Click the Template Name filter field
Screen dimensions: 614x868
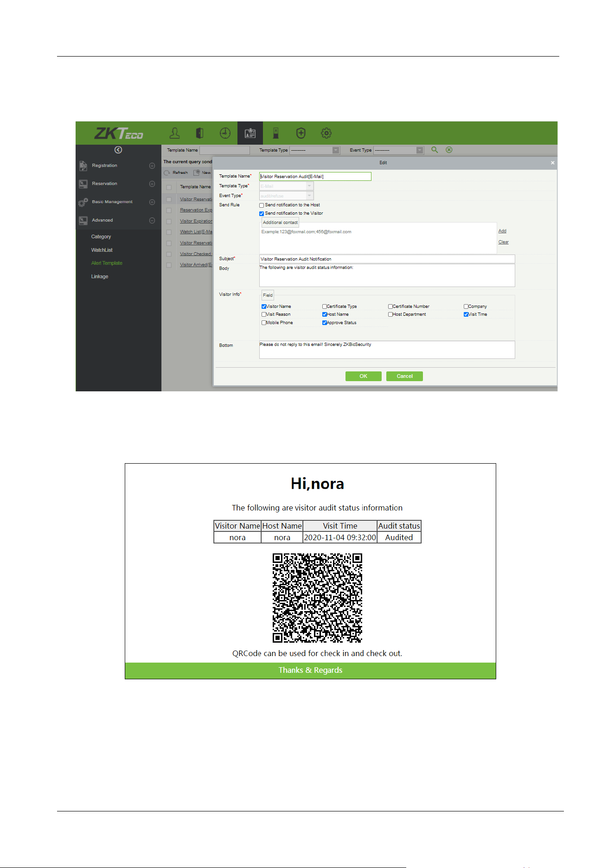(x=224, y=150)
